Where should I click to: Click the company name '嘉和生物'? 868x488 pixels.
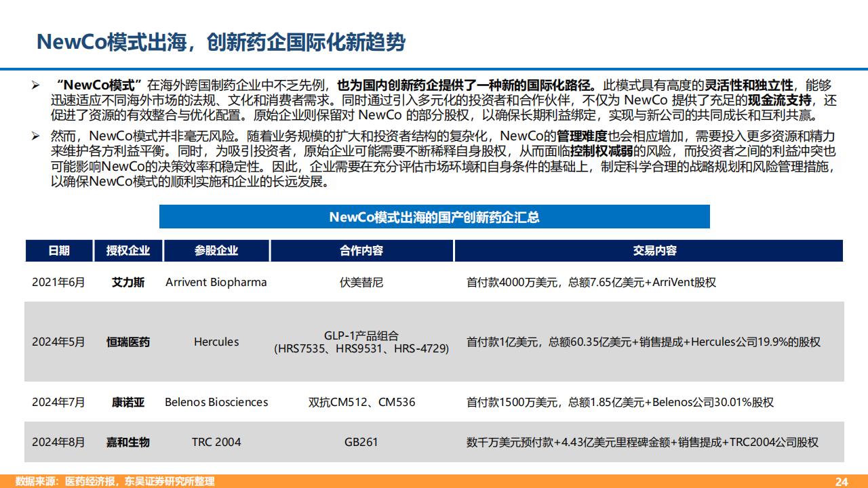128,442
